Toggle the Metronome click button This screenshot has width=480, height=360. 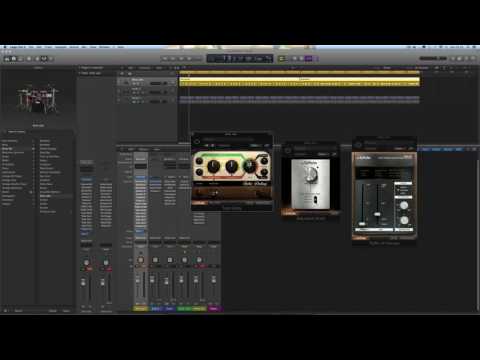coord(316,59)
